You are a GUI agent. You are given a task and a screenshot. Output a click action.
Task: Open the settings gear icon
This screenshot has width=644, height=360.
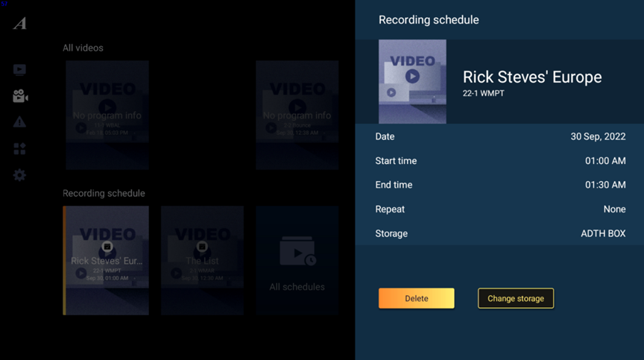[19, 175]
